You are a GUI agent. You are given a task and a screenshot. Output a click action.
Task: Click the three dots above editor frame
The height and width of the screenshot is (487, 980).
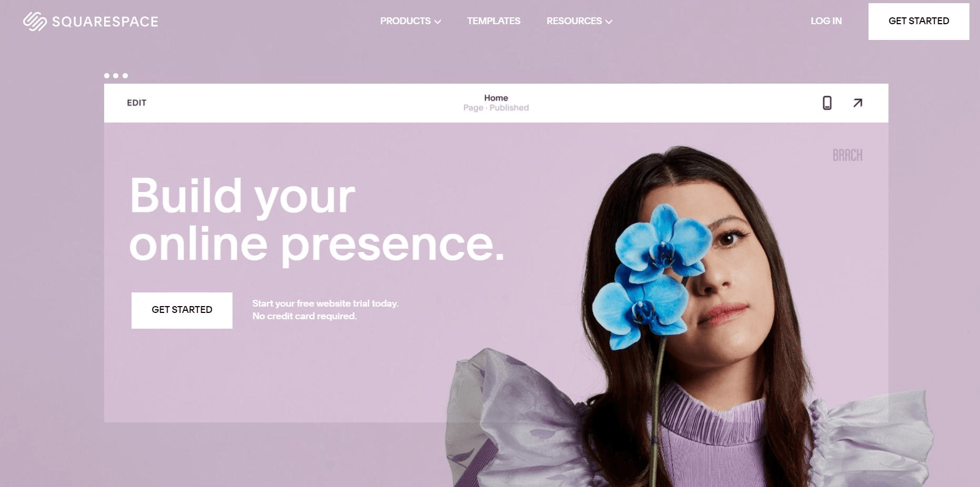click(116, 76)
